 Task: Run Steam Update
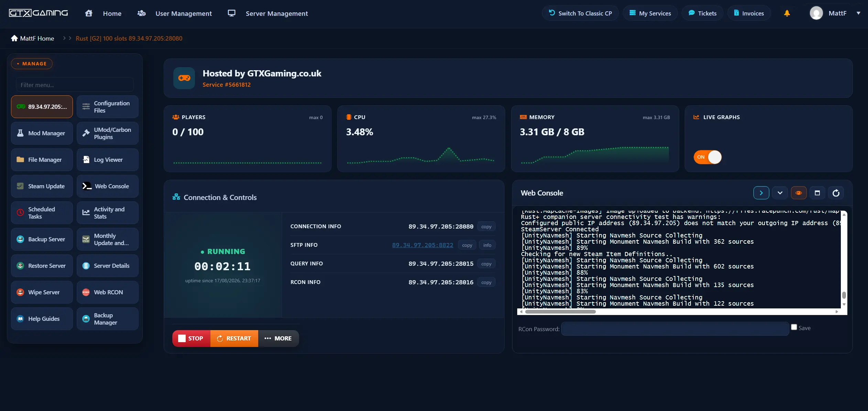42,186
